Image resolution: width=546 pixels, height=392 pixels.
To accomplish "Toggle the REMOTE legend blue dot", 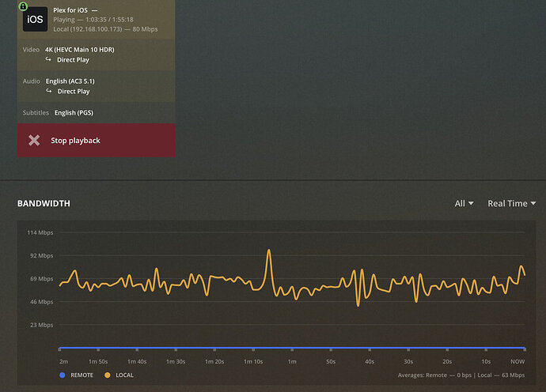I will click(x=63, y=375).
